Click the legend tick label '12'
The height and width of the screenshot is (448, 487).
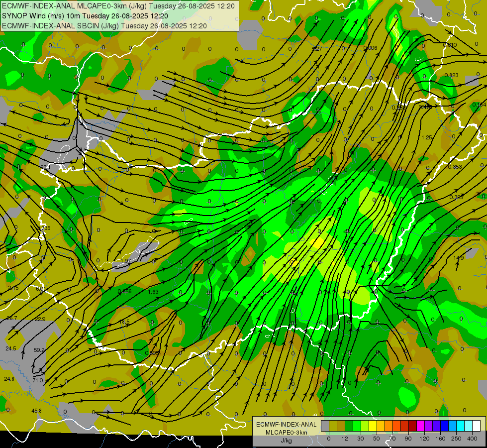(x=344, y=439)
